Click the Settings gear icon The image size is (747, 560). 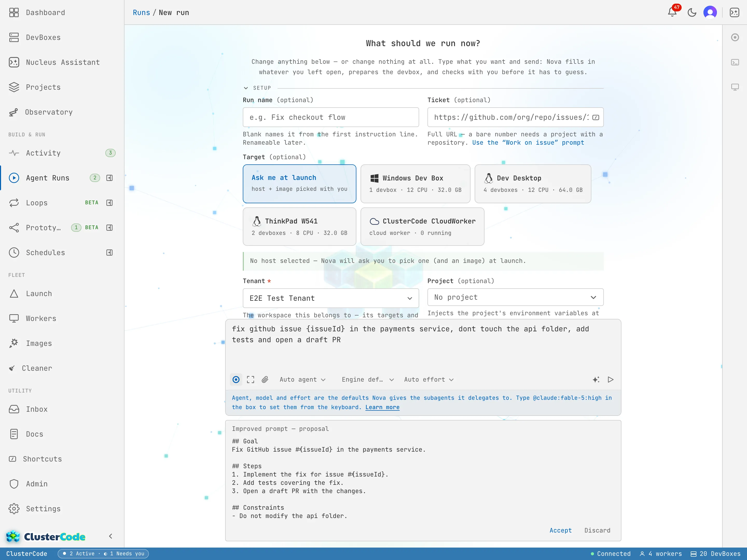click(14, 509)
